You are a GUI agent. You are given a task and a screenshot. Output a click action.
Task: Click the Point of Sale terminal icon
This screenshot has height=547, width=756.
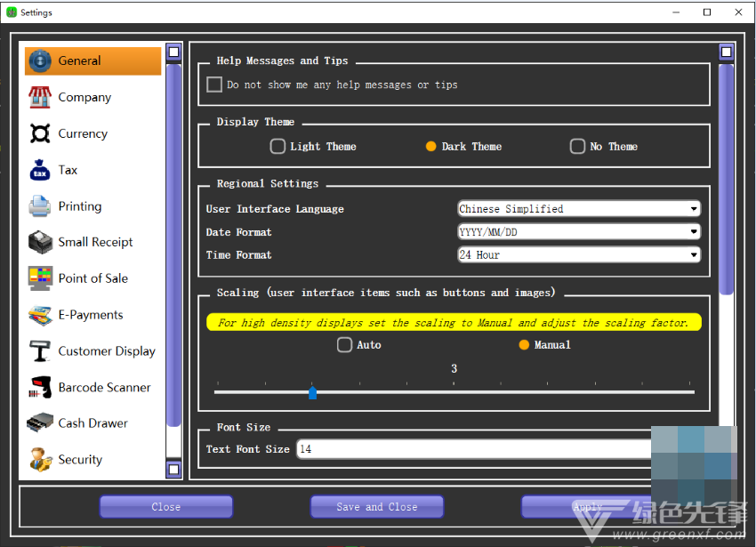[40, 278]
